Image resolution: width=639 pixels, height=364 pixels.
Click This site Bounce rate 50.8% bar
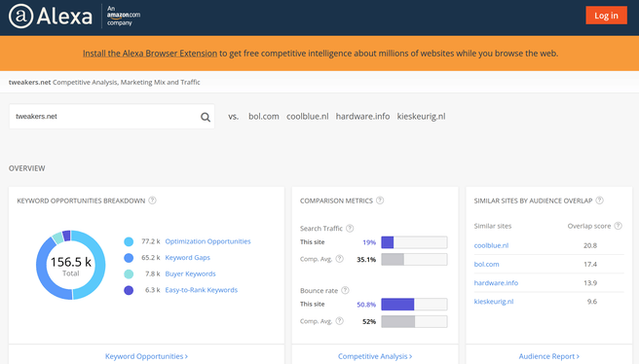pos(414,305)
